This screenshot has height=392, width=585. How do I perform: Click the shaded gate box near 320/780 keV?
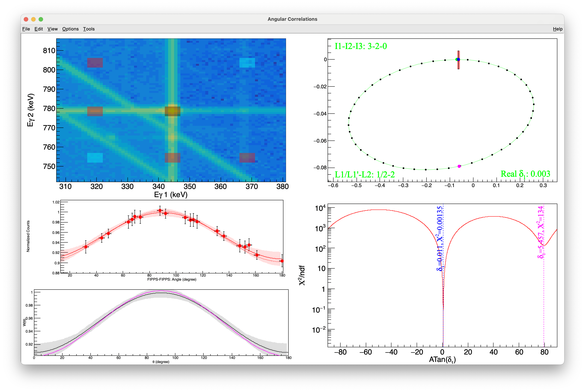point(95,111)
